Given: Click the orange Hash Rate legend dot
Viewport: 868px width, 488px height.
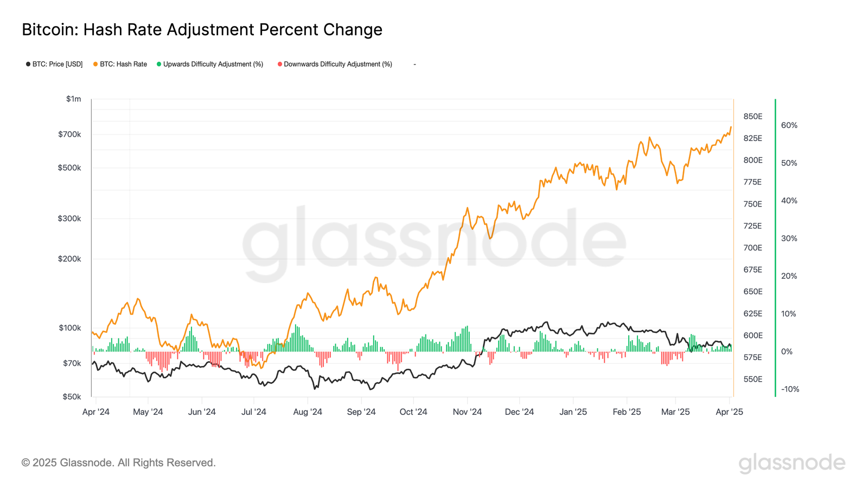Looking at the screenshot, I should 95,65.
